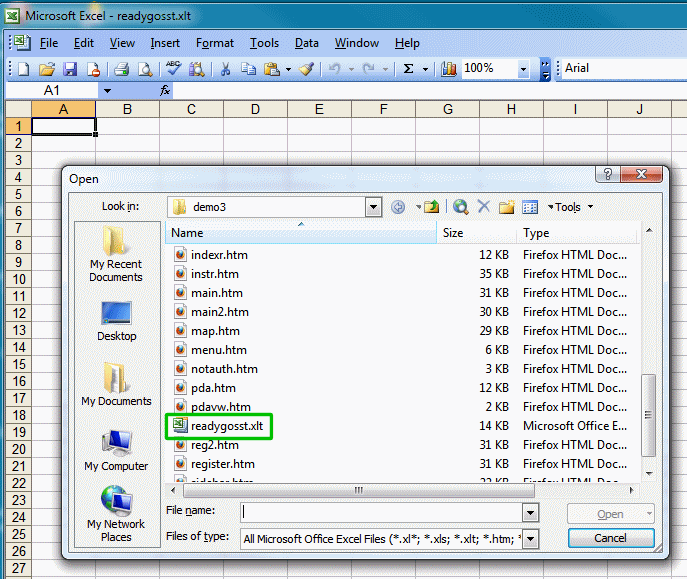Select the main2.htm file
The image size is (687, 579).
point(212,312)
